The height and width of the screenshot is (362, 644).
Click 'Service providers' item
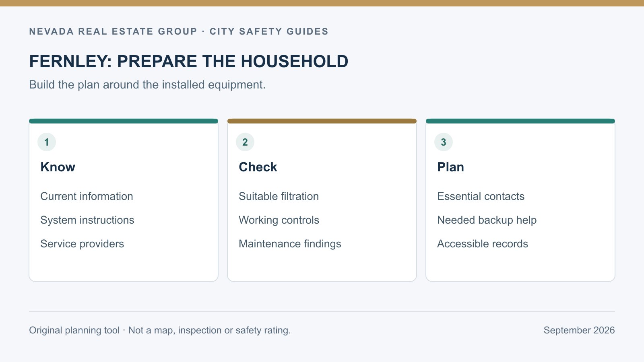[x=82, y=244]
